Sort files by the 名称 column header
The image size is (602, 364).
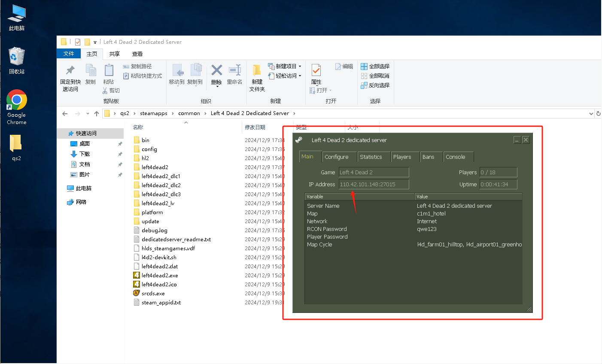[138, 127]
